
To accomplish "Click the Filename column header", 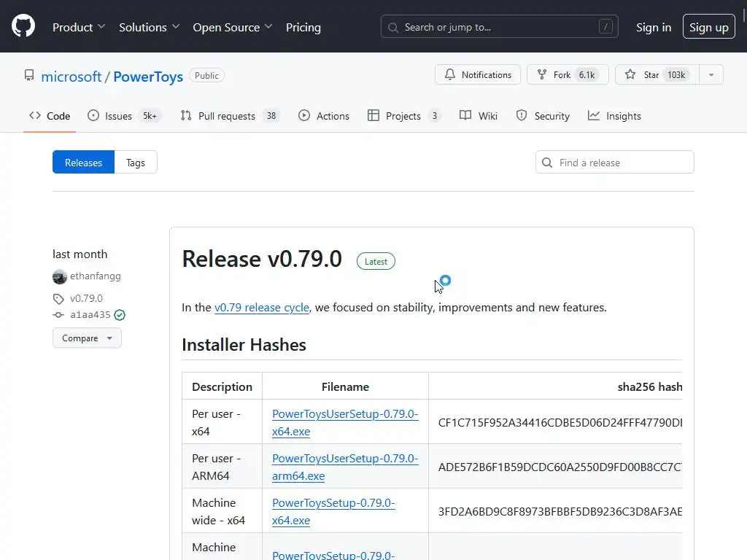I will click(x=345, y=386).
